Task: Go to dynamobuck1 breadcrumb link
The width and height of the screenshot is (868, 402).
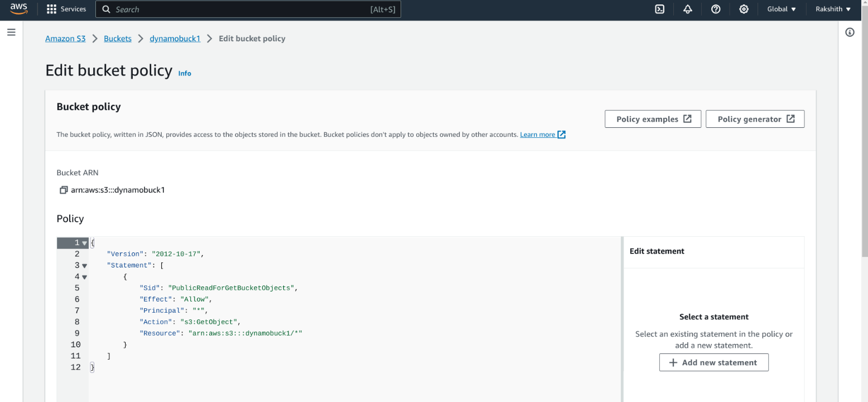Action: [175, 39]
